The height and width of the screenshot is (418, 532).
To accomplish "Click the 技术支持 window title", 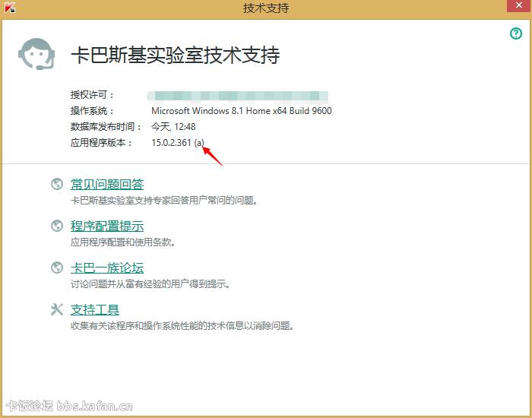I will (266, 8).
